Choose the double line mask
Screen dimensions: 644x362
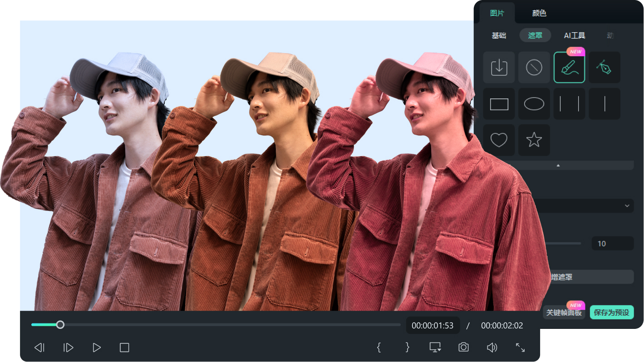pos(569,104)
